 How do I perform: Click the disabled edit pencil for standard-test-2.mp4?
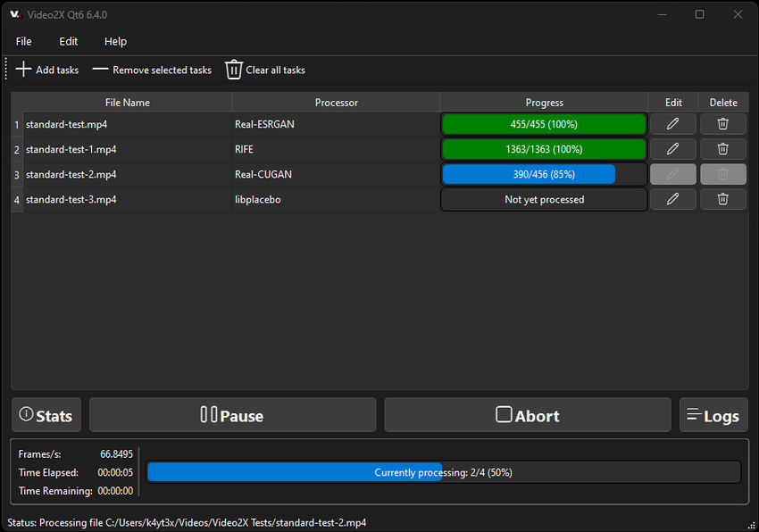[x=673, y=174]
